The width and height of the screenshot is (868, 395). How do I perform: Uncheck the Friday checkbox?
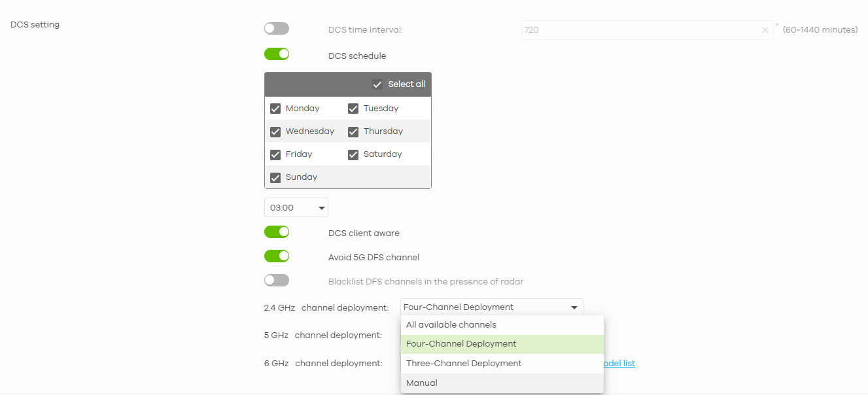point(275,154)
